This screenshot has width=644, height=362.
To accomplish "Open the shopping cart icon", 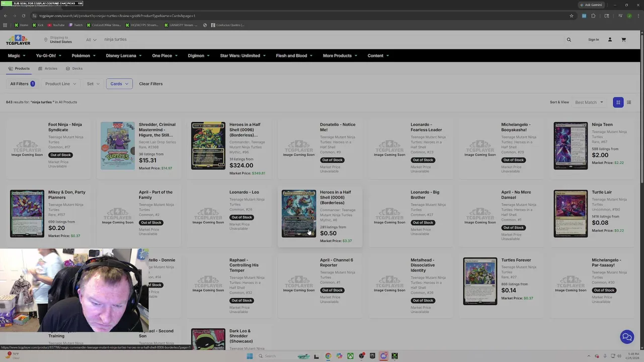I will click(623, 40).
